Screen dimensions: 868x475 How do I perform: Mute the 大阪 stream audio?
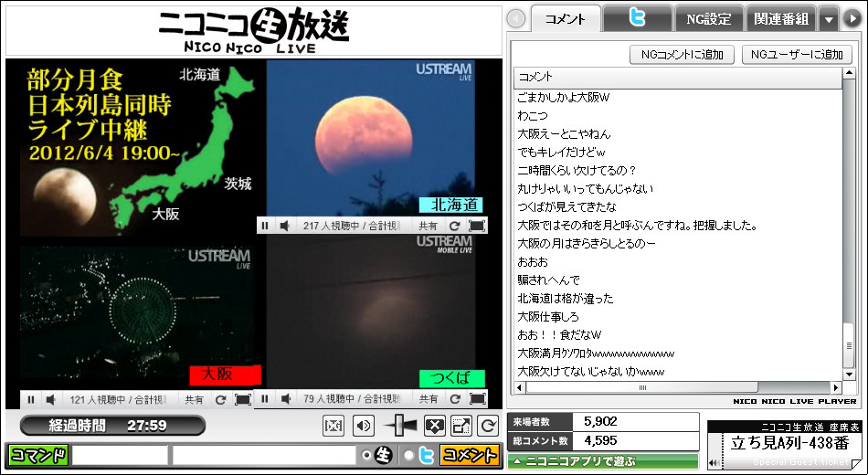(51, 399)
